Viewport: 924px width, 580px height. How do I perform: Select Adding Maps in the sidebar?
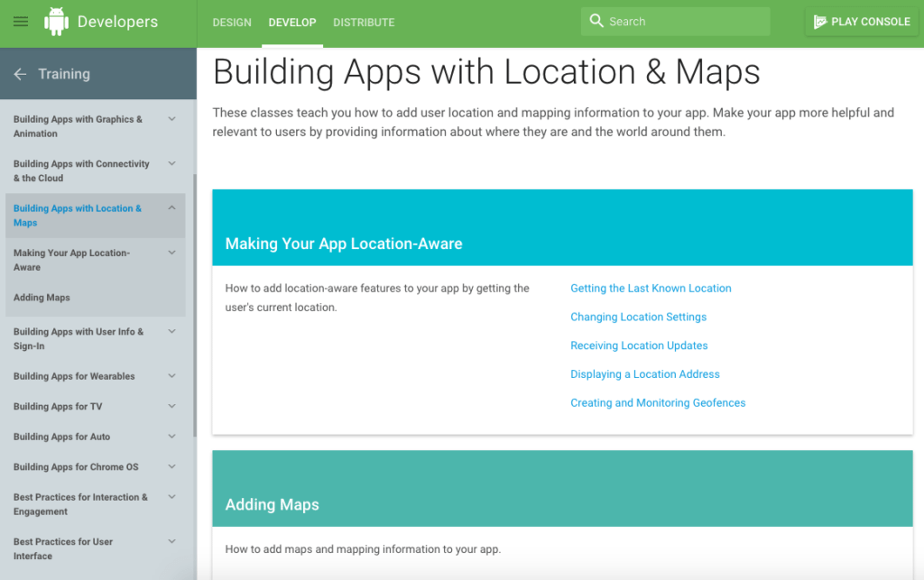(x=40, y=297)
